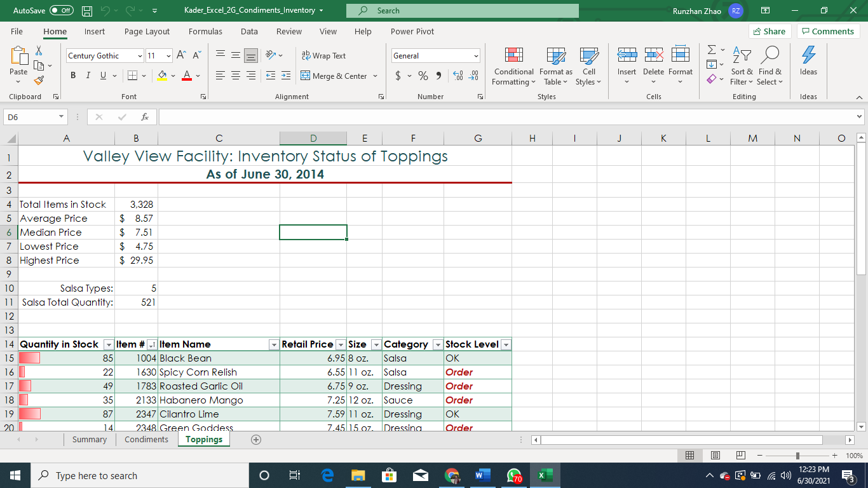This screenshot has height=488, width=868.
Task: Apply Percent Style format
Action: [x=423, y=76]
